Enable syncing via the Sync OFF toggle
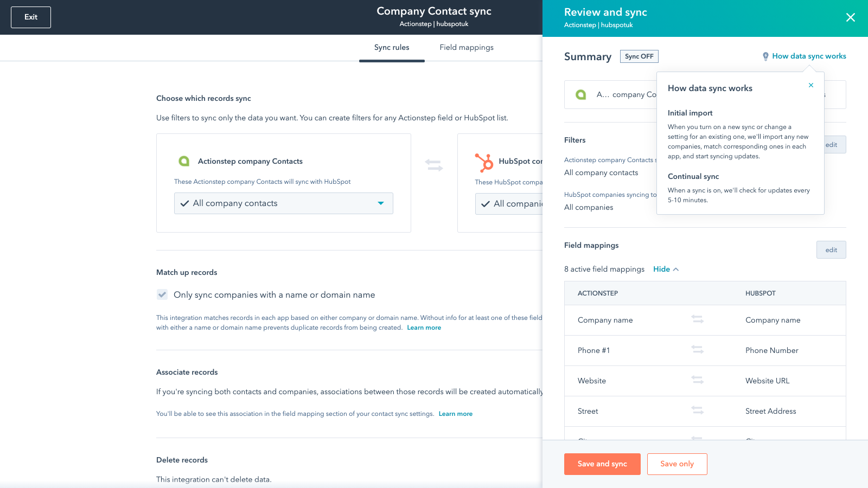The image size is (868, 488). click(639, 56)
